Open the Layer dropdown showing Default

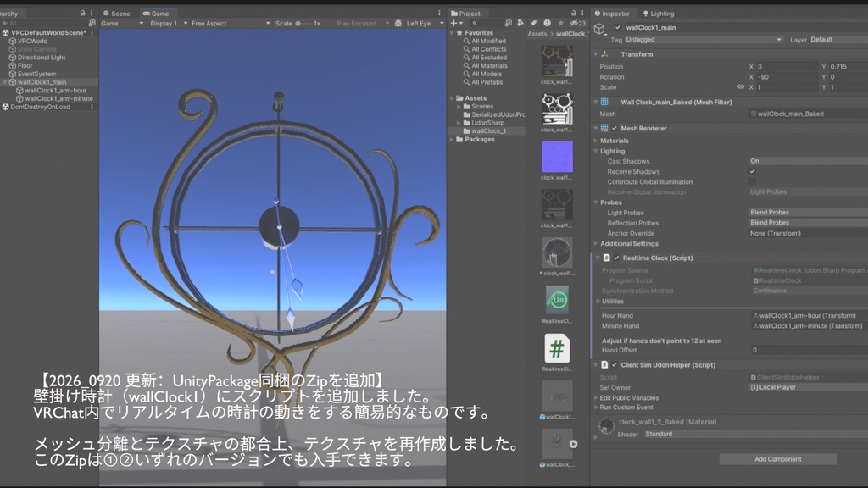[838, 39]
